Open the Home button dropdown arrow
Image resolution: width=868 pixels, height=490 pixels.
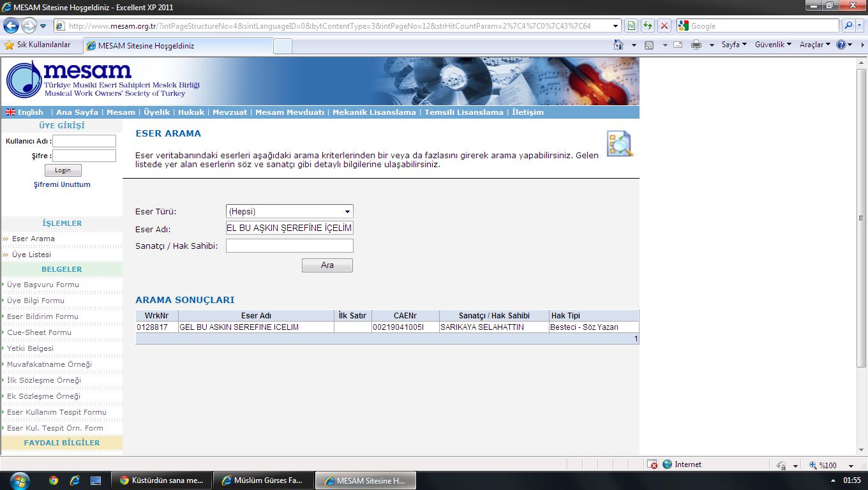coord(634,45)
